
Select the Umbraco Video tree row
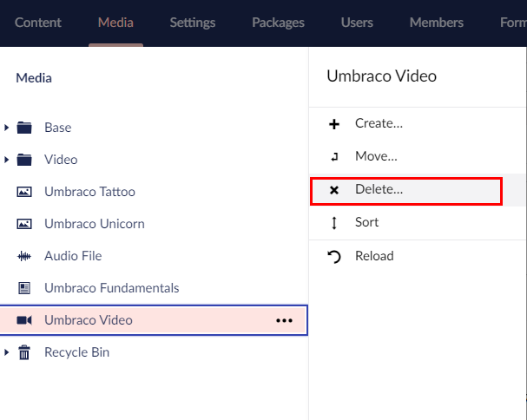(154, 320)
